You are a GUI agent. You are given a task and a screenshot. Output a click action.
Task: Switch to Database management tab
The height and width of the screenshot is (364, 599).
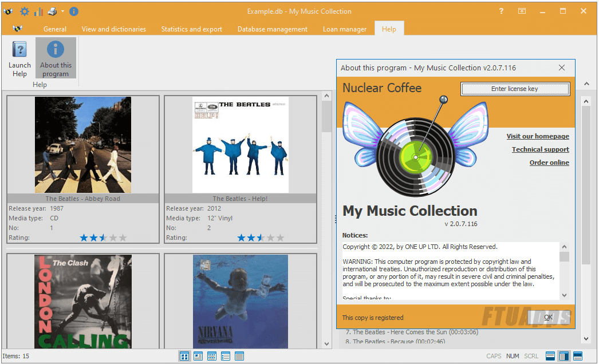click(273, 29)
